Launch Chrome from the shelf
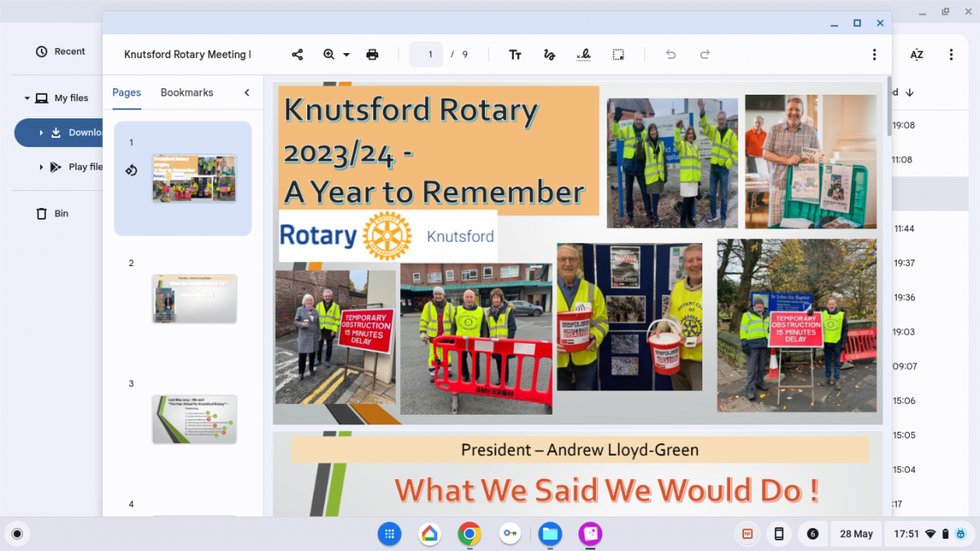 tap(469, 534)
